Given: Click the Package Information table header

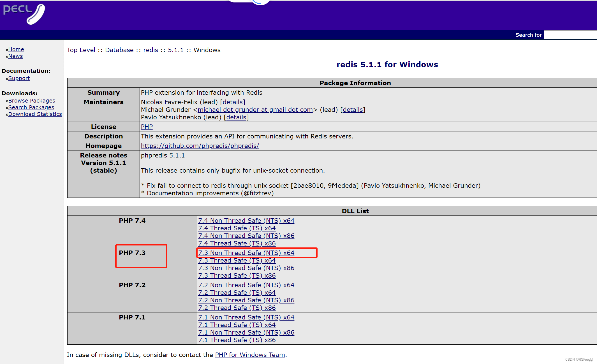Looking at the screenshot, I should [x=355, y=83].
